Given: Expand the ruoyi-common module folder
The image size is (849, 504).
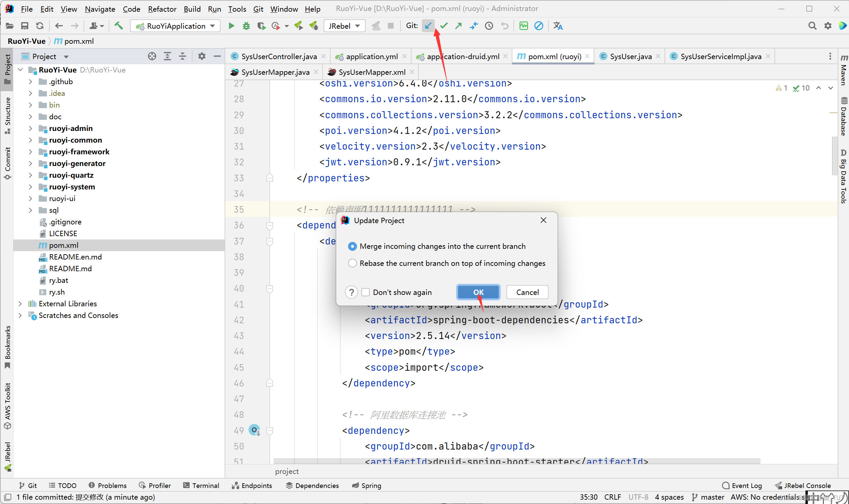Looking at the screenshot, I should pos(30,140).
